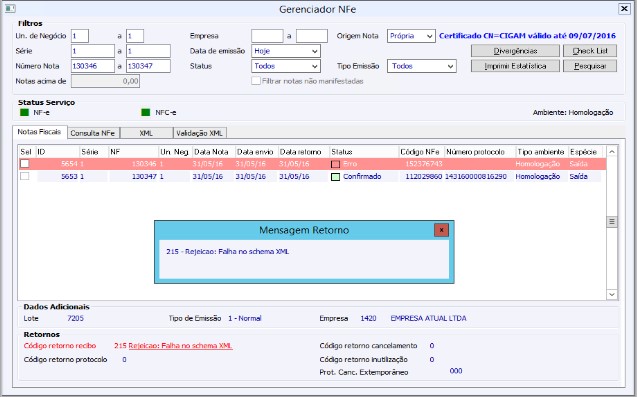The width and height of the screenshot is (638, 397).
Task: Expand the Status filter dropdown
Action: 286,66
